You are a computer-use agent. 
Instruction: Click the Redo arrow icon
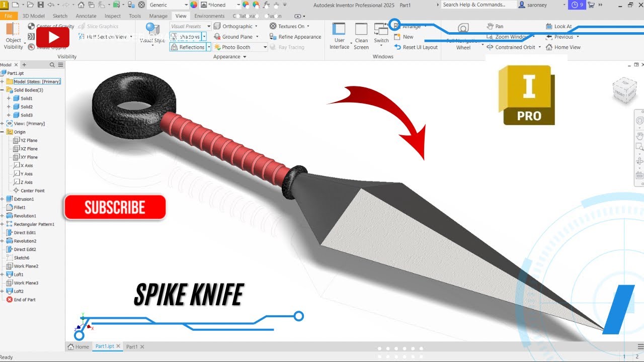coord(65,5)
